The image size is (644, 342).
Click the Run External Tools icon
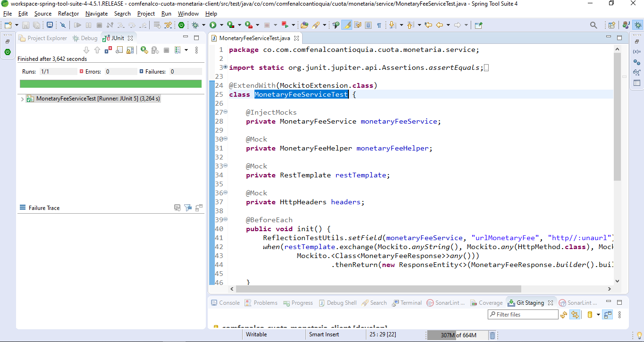249,25
